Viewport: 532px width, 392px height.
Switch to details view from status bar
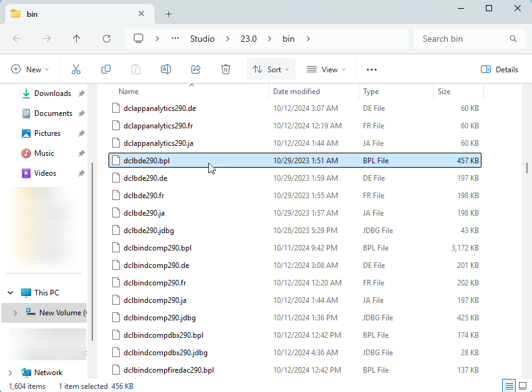508,385
